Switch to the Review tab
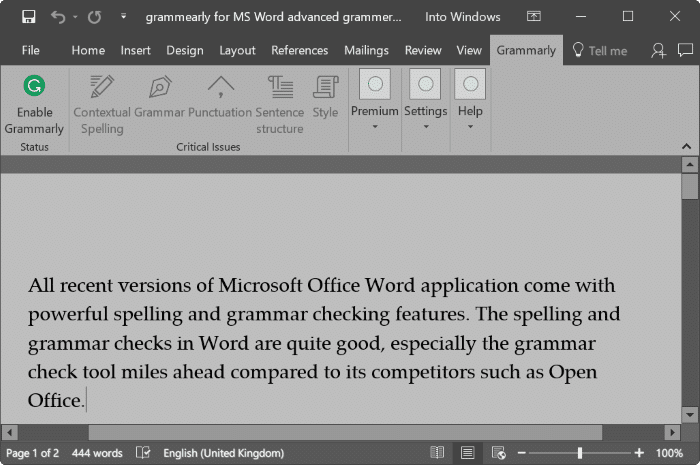Viewport: 700px width, 465px height. pyautogui.click(x=423, y=50)
